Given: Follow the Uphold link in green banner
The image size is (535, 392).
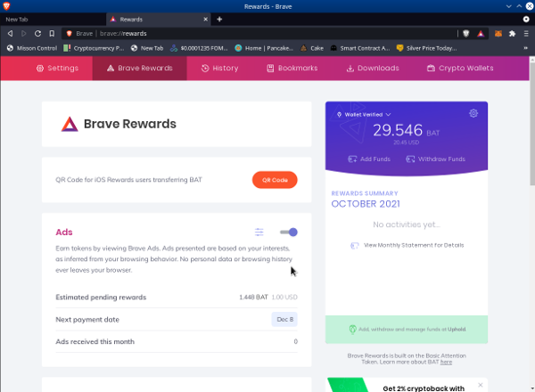Looking at the screenshot, I should [457, 330].
